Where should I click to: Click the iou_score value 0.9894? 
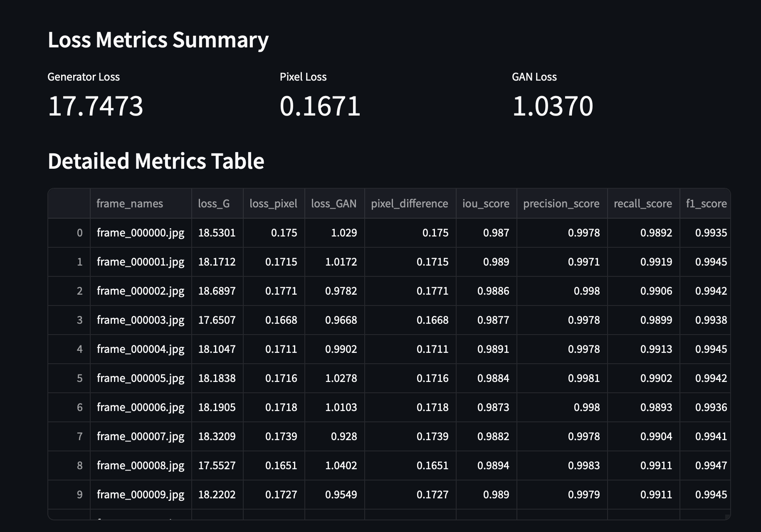click(493, 465)
